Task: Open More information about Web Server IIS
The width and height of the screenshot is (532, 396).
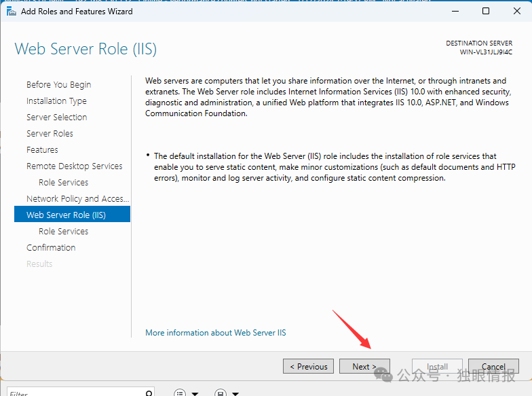Action: click(x=216, y=333)
